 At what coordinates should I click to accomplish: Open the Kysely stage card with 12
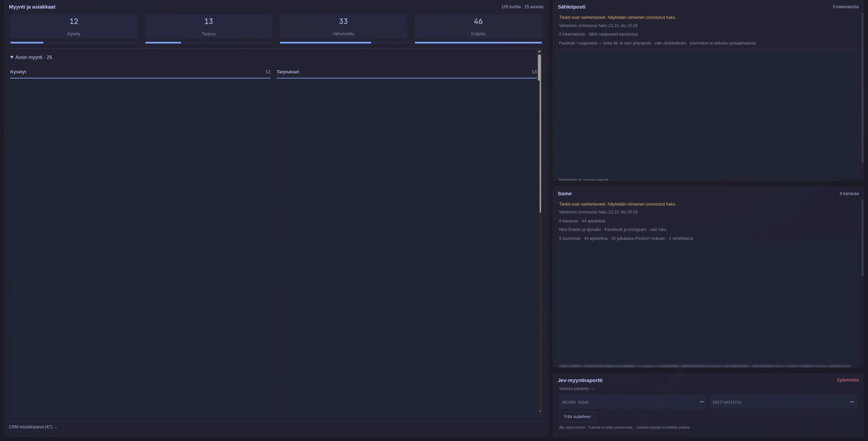click(74, 26)
